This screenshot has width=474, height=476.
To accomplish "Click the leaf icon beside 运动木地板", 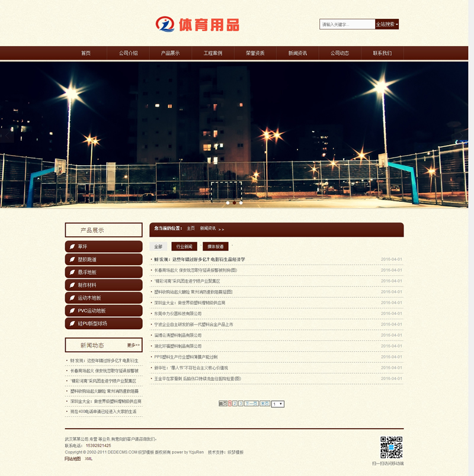I will [71, 298].
